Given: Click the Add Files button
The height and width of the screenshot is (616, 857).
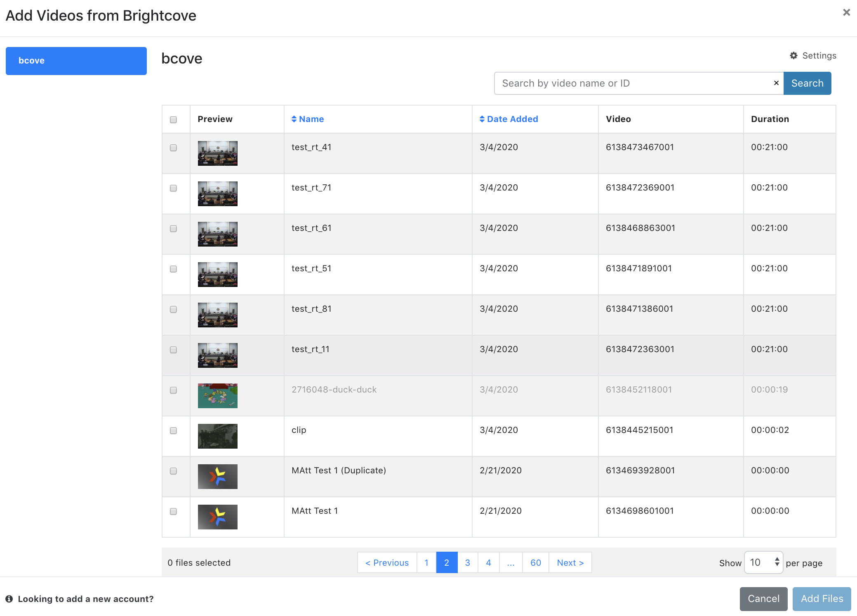Looking at the screenshot, I should pos(822,599).
